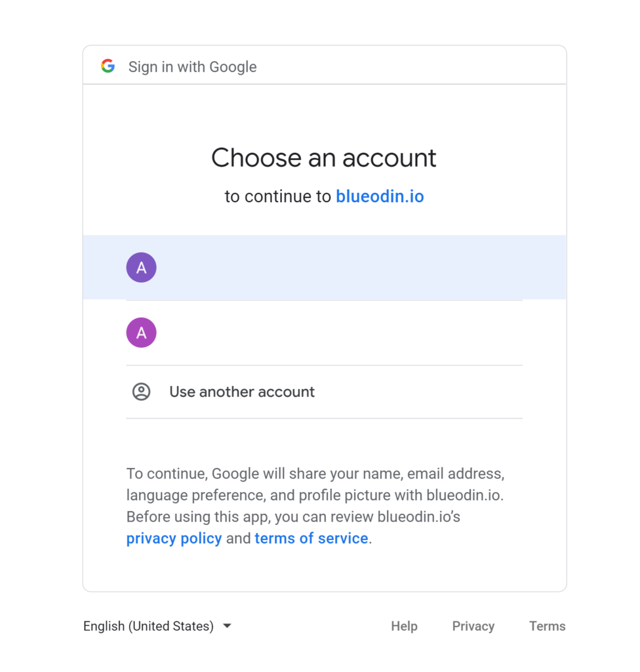Image resolution: width=640 pixels, height=672 pixels.
Task: Open the blueodin.io link
Action: tap(380, 196)
